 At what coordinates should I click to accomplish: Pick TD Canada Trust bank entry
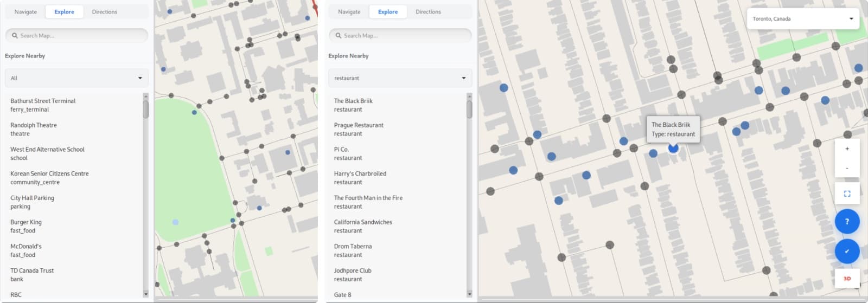tap(74, 275)
